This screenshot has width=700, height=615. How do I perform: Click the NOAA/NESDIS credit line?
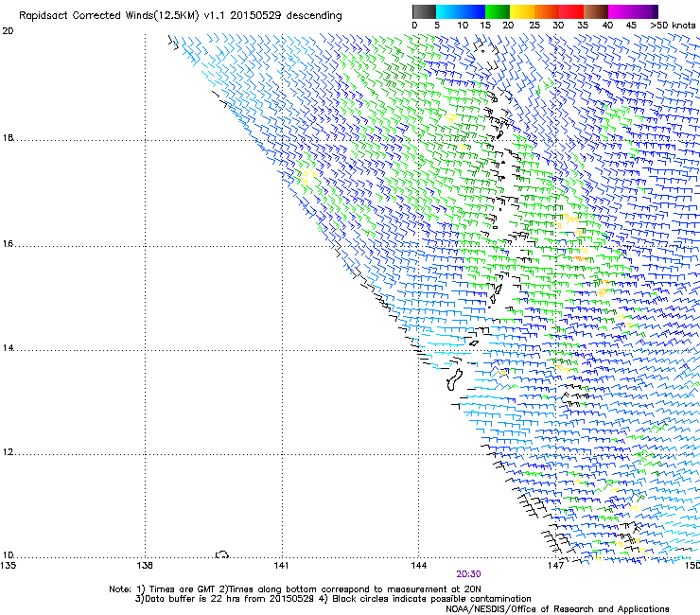pyautogui.click(x=557, y=609)
